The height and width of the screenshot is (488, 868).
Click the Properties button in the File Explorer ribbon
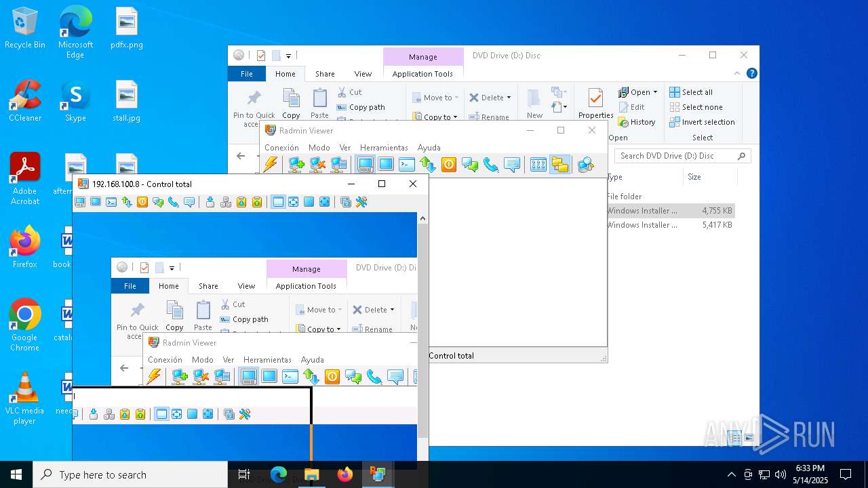(x=595, y=104)
